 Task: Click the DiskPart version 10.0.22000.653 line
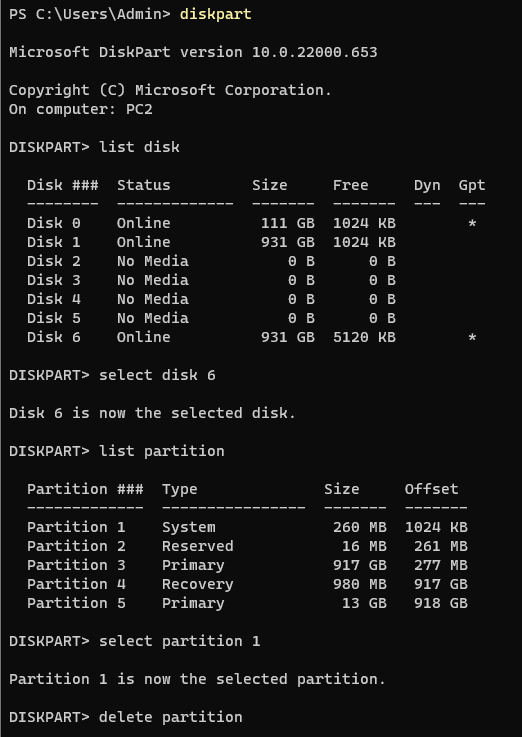tap(193, 52)
